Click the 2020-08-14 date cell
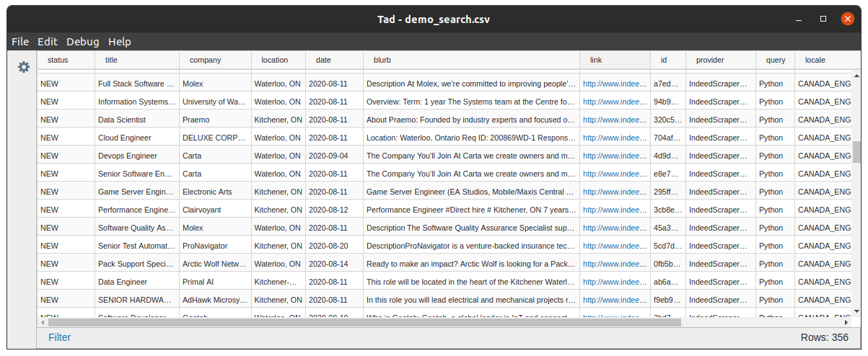Image resolution: width=868 pixels, height=356 pixels. (335, 264)
